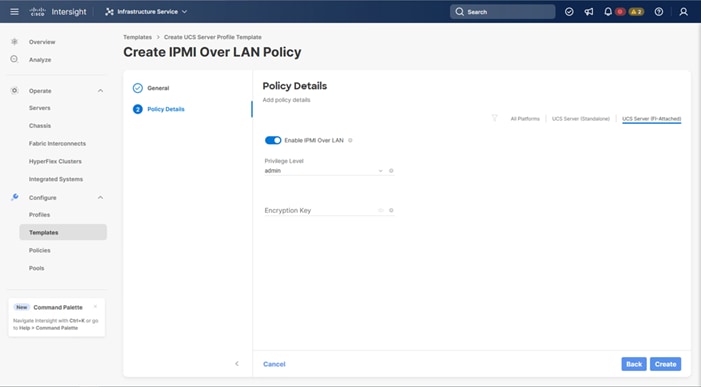Click the Encryption Key input field

click(320, 210)
